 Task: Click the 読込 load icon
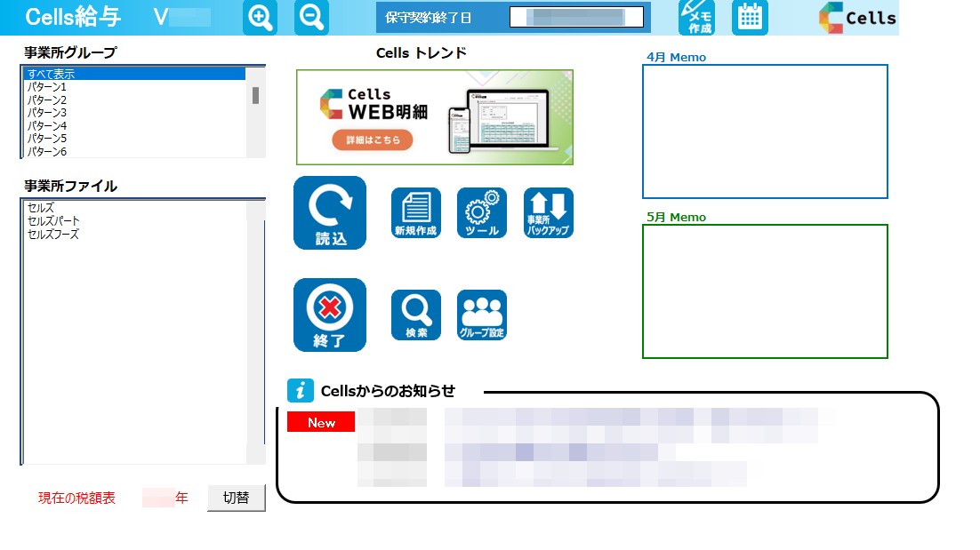pyautogui.click(x=330, y=213)
